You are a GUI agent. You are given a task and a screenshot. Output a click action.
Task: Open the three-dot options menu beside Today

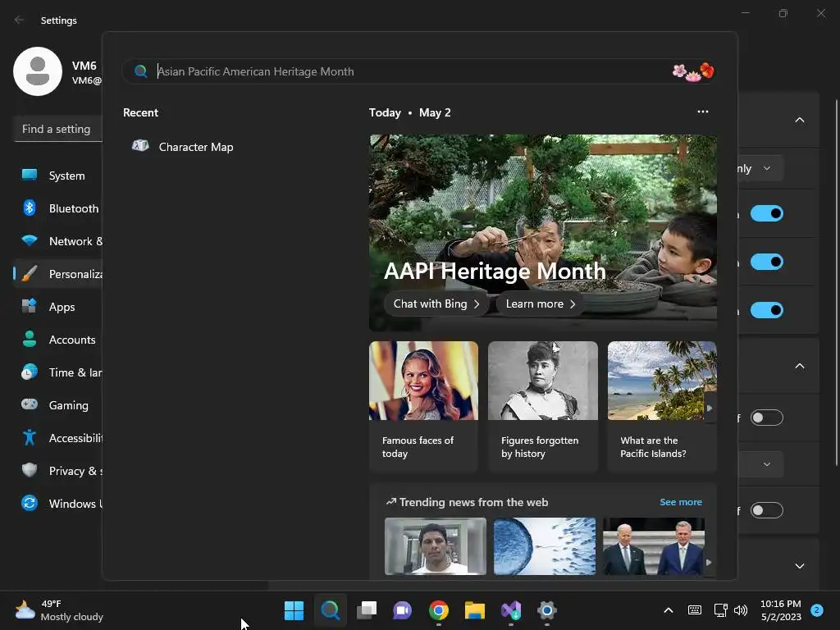pyautogui.click(x=703, y=112)
